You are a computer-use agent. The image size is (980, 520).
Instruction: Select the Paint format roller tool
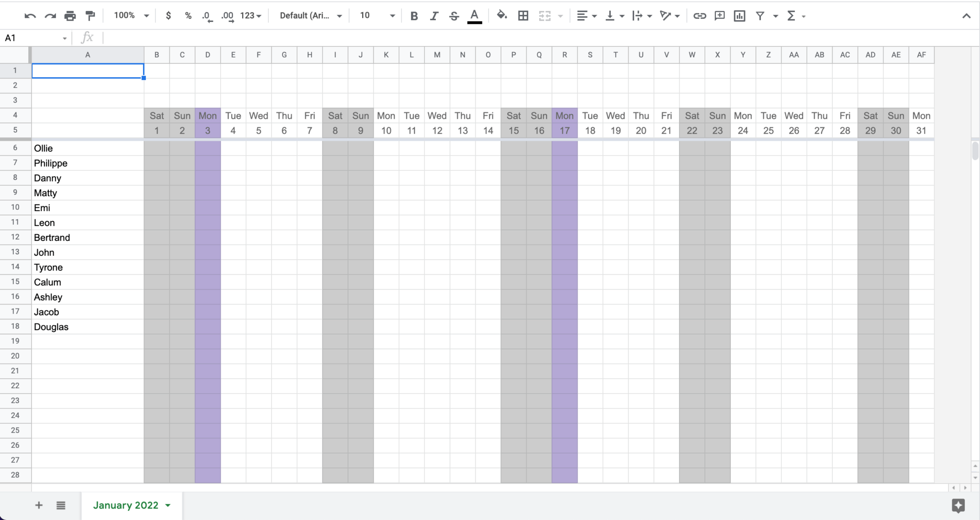(90, 16)
